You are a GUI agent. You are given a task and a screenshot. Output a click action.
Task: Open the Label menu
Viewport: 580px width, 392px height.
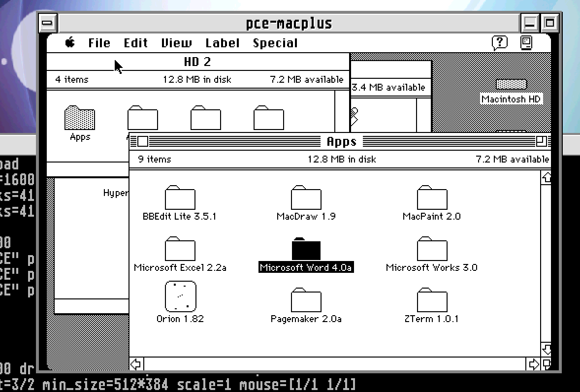(223, 43)
